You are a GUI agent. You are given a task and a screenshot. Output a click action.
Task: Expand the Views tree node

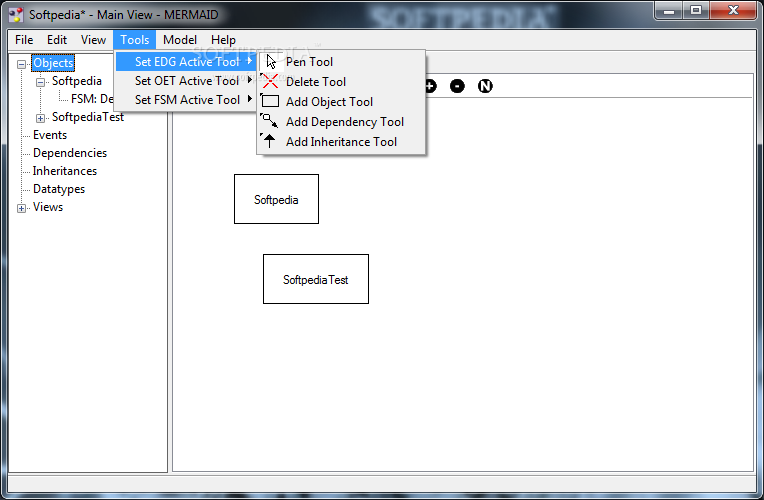pyautogui.click(x=21, y=208)
